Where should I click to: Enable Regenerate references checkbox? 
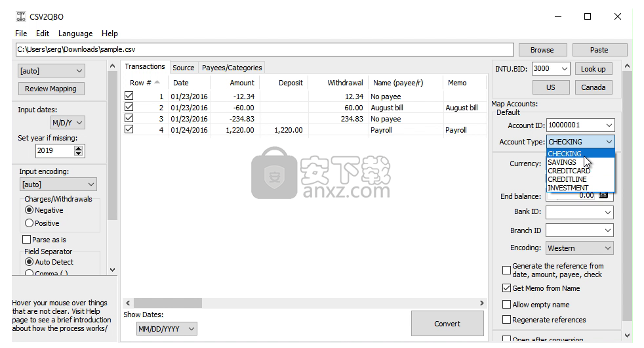point(506,320)
